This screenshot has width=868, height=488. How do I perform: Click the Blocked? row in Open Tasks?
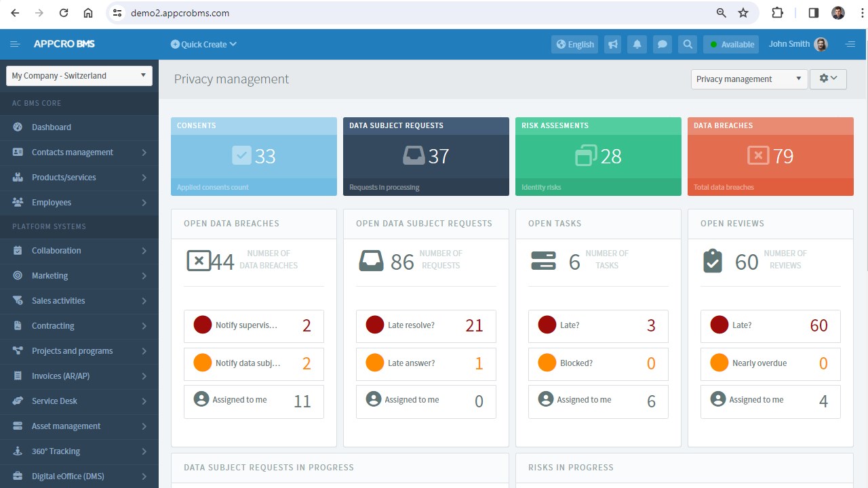(598, 364)
